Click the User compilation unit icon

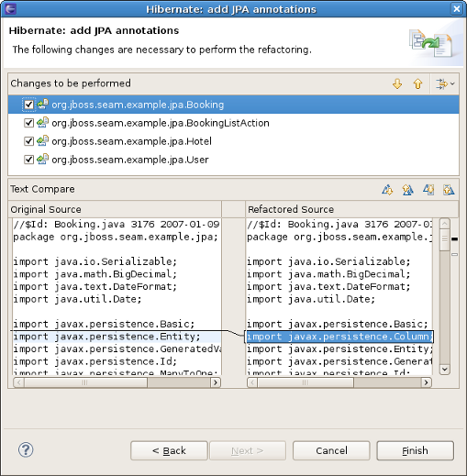click(42, 160)
